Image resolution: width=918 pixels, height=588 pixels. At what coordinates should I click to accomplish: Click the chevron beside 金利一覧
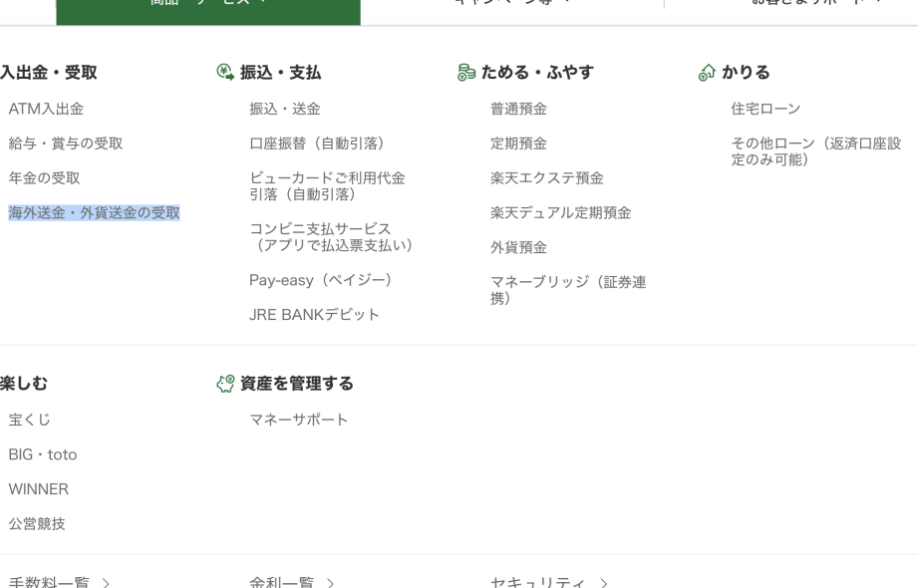pos(331,583)
